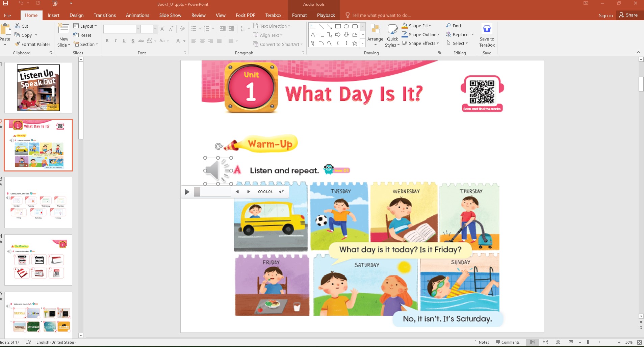
Task: Open the Transitions tab
Action: [104, 15]
